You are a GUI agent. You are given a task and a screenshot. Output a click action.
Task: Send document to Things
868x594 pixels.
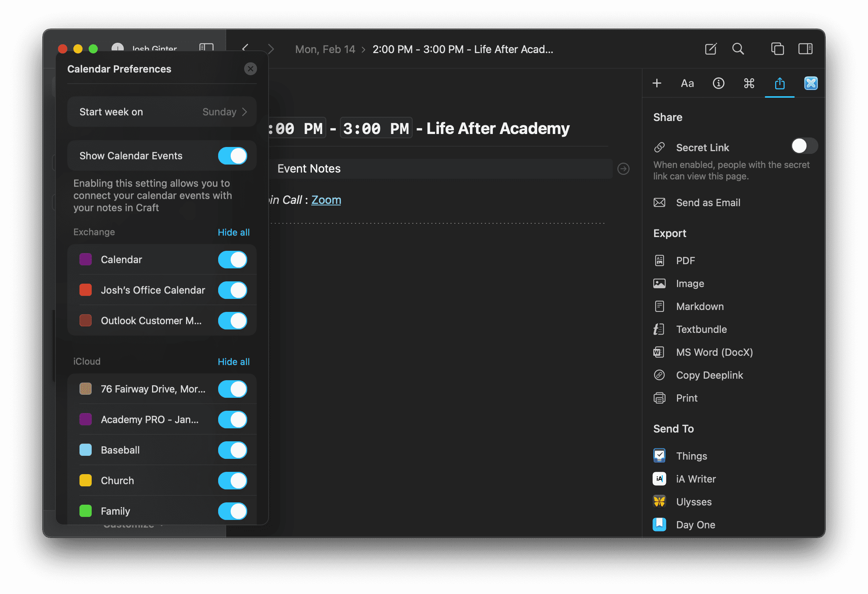[x=691, y=456]
